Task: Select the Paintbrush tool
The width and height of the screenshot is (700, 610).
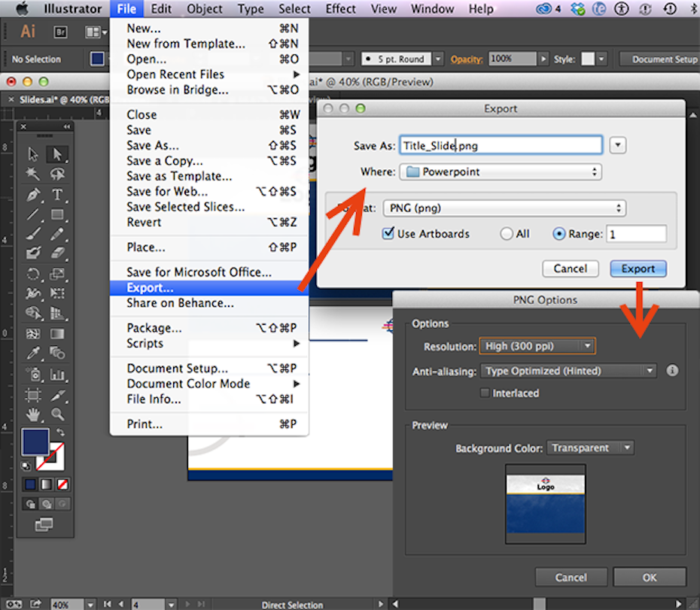Action: [33, 234]
